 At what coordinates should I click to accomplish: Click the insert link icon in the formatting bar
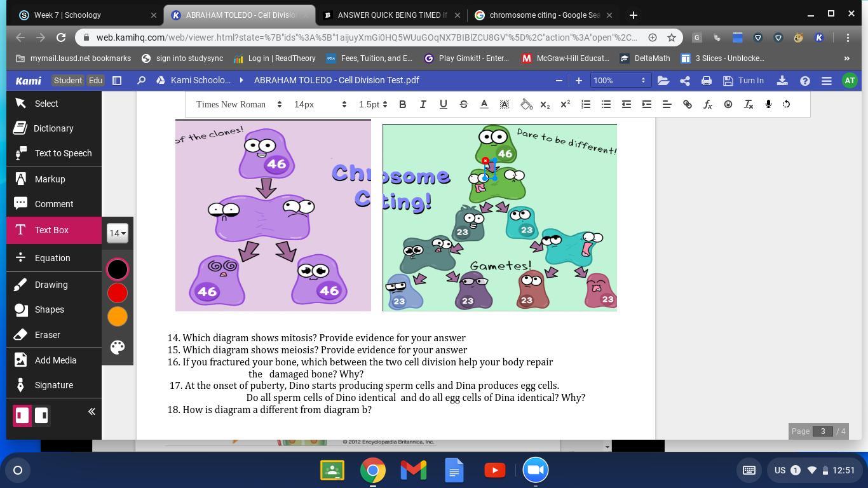(x=687, y=104)
